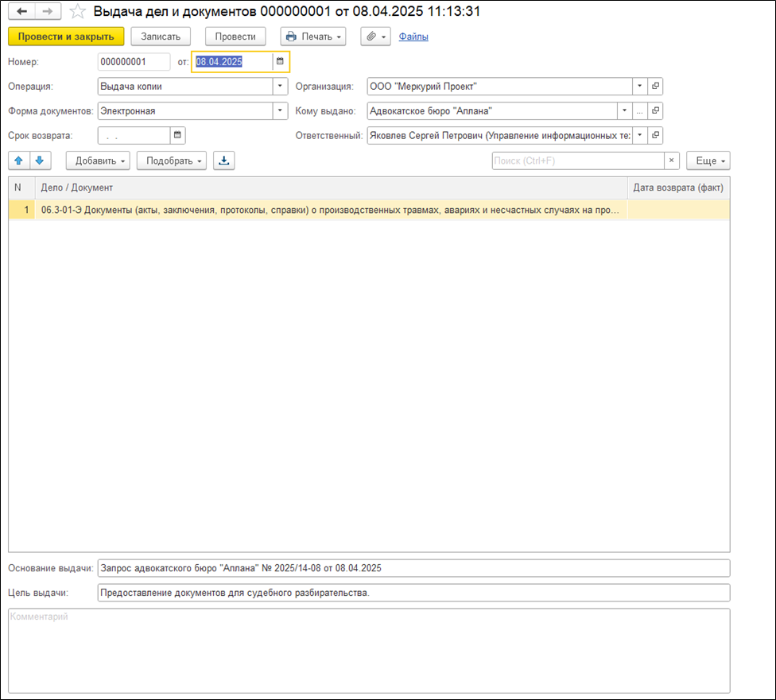Image resolution: width=776 pixels, height=700 pixels.
Task: Open the paperclip attachments menu
Action: tap(376, 37)
